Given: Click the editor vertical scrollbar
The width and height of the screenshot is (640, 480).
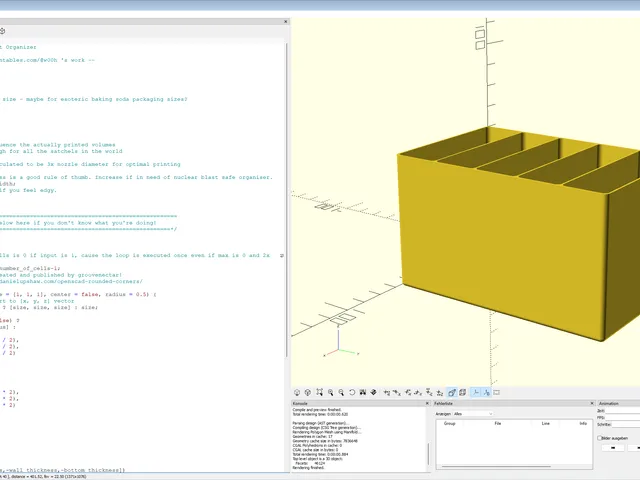Looking at the screenshot, I should tap(287, 200).
